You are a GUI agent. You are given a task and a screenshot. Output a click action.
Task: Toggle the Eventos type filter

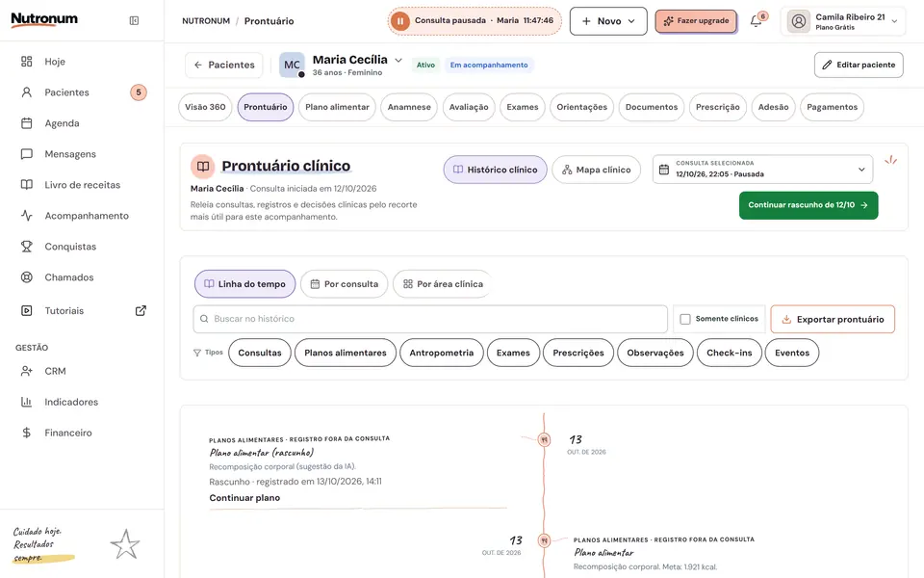click(792, 353)
